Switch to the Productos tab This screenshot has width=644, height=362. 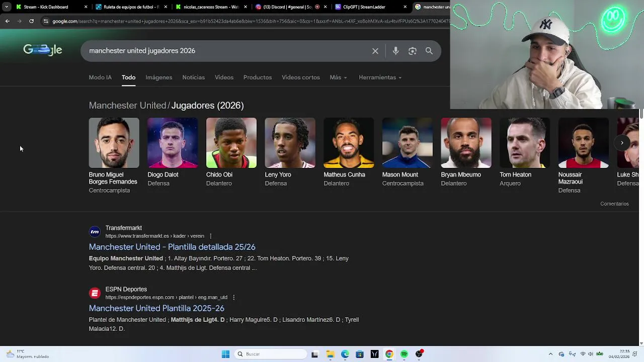point(258,77)
